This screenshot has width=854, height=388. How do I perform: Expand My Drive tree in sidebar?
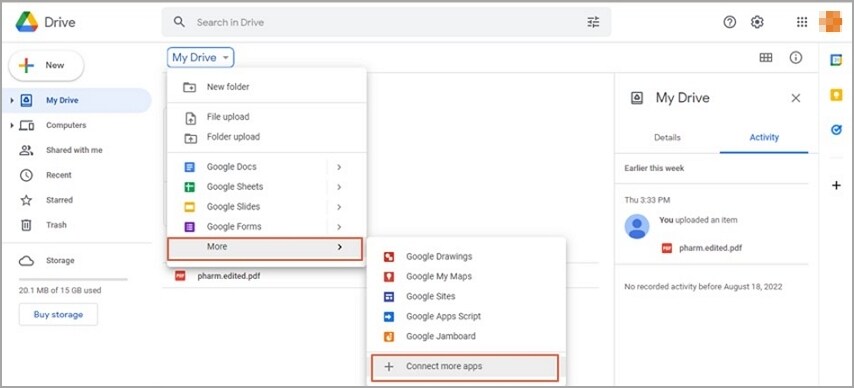[x=12, y=100]
